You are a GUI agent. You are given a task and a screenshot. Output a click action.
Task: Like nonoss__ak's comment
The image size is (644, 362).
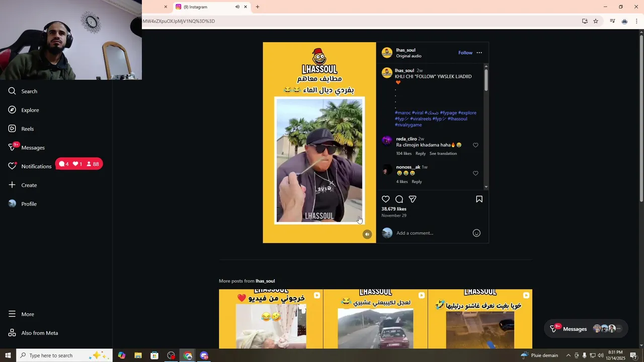click(x=475, y=173)
